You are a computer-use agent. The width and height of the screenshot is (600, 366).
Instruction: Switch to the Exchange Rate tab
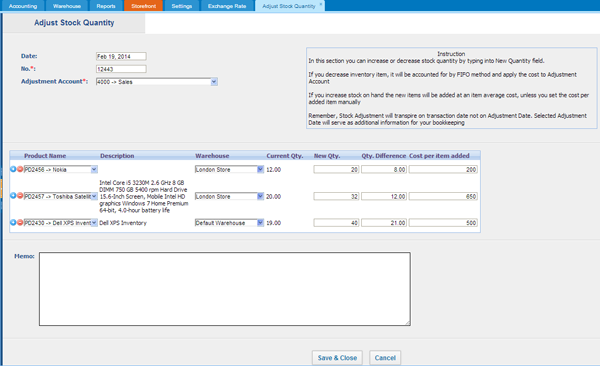point(227,6)
